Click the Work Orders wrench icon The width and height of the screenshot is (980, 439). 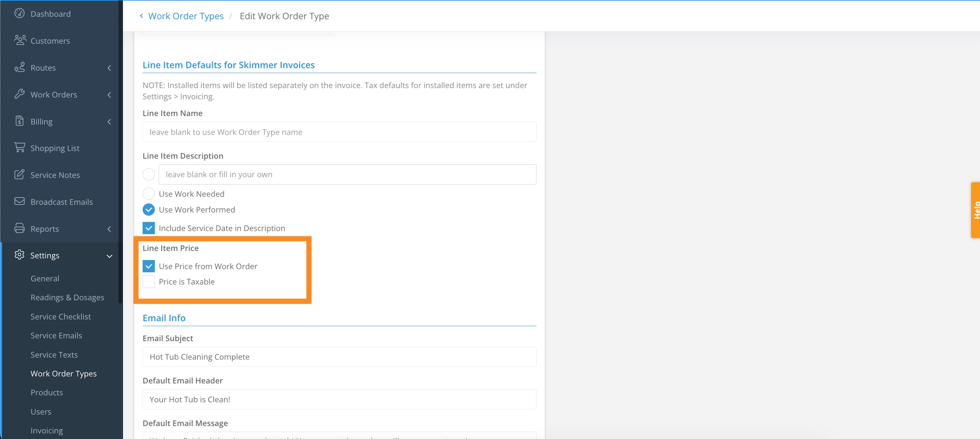(x=20, y=94)
